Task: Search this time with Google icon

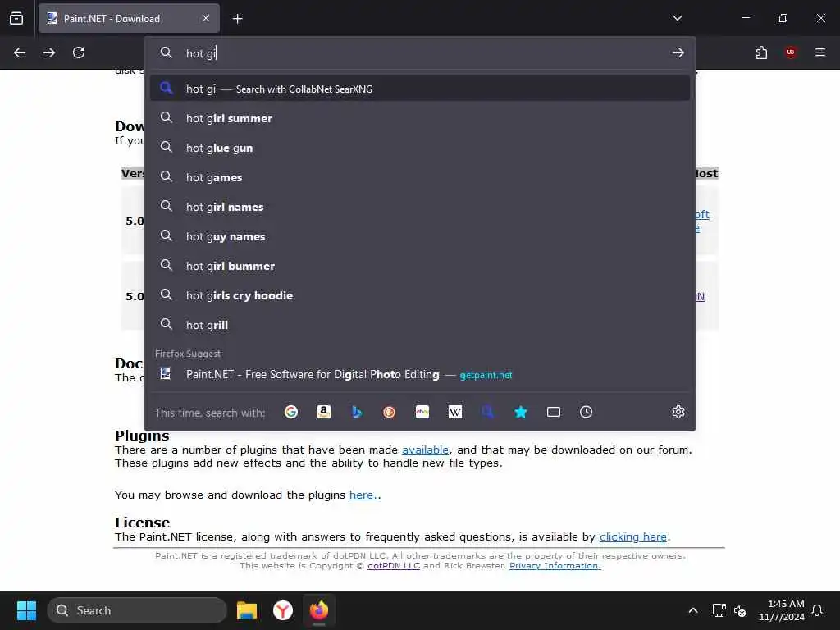Action: [291, 412]
